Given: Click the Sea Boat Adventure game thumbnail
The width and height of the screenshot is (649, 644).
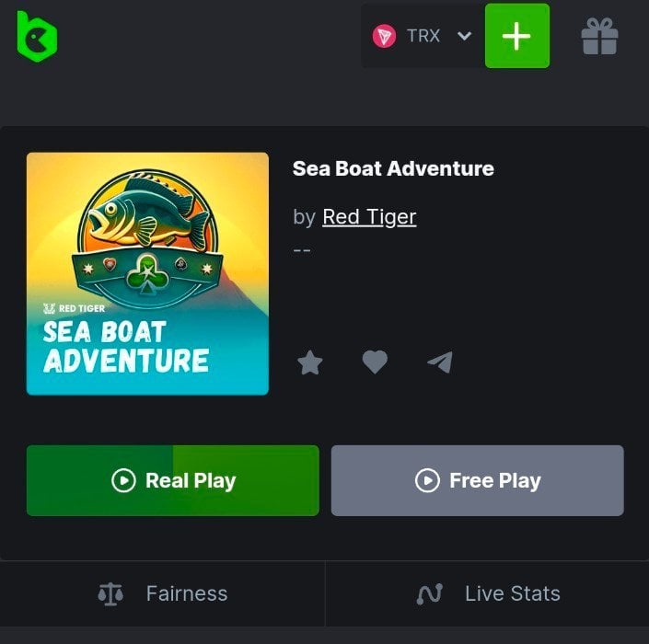Looking at the screenshot, I should pos(147,273).
